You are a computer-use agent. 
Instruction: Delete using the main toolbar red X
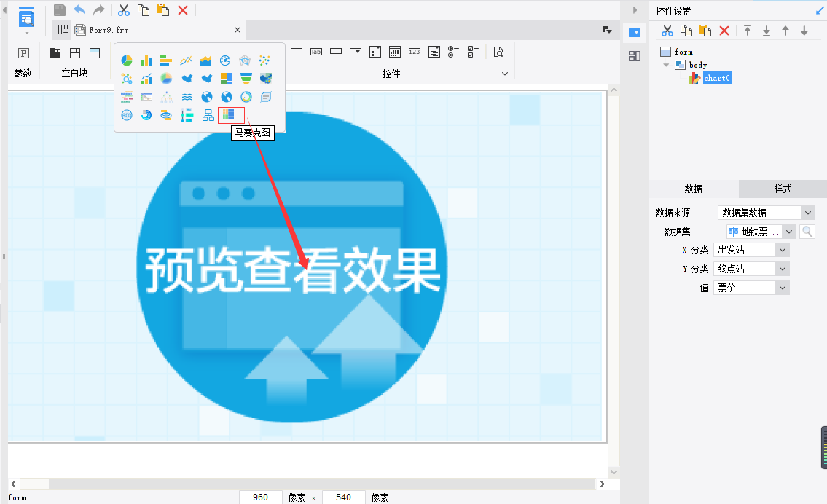coord(183,10)
